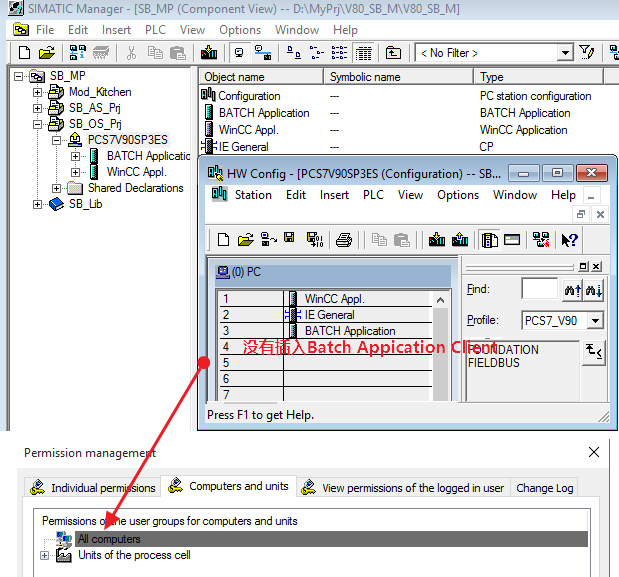This screenshot has height=577, width=619.
Task: Toggle hardware Catalog icon in HW Config
Action: [x=490, y=240]
